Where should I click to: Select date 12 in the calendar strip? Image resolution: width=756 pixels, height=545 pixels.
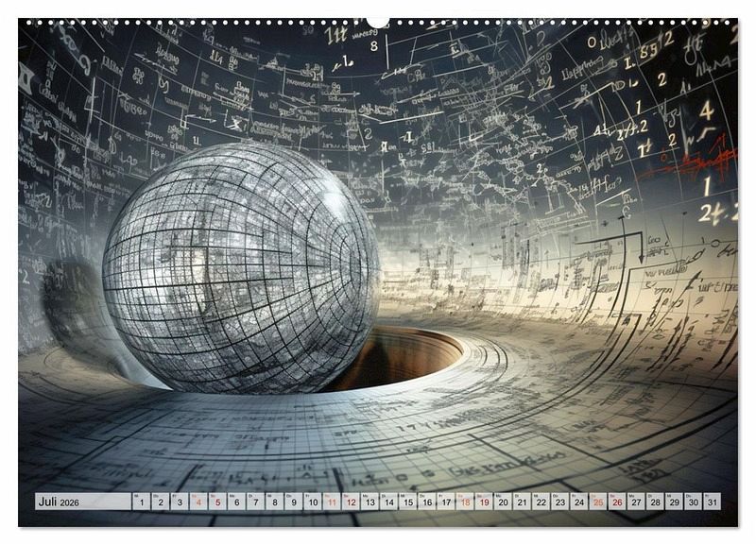pos(351,502)
